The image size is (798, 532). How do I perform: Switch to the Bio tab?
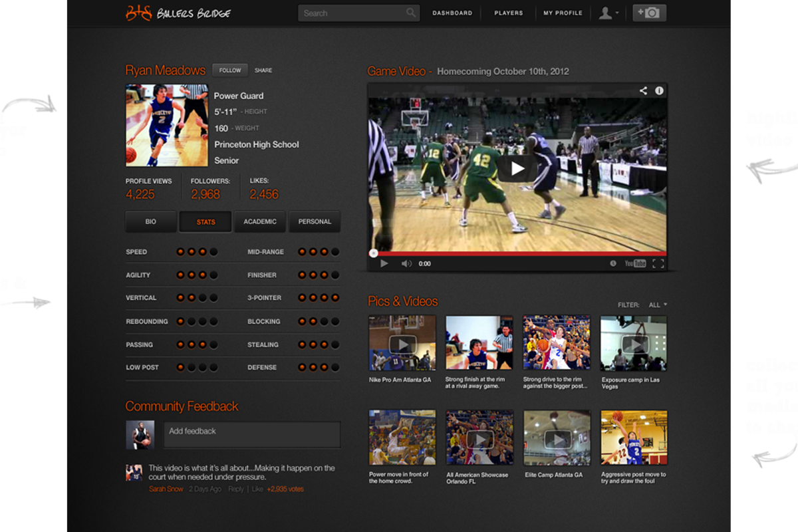click(x=151, y=221)
